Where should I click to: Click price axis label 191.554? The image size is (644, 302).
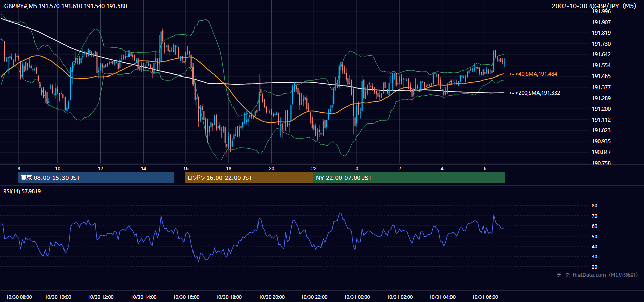click(x=601, y=66)
